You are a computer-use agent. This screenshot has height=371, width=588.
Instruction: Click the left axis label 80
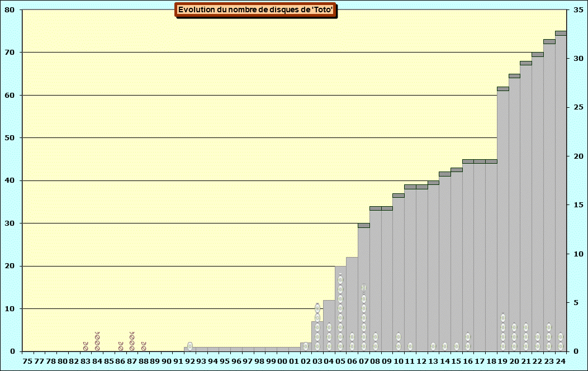click(x=10, y=9)
